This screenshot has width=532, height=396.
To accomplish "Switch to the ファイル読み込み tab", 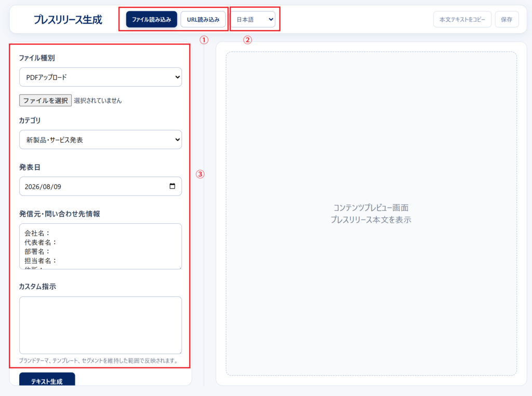I will point(151,19).
